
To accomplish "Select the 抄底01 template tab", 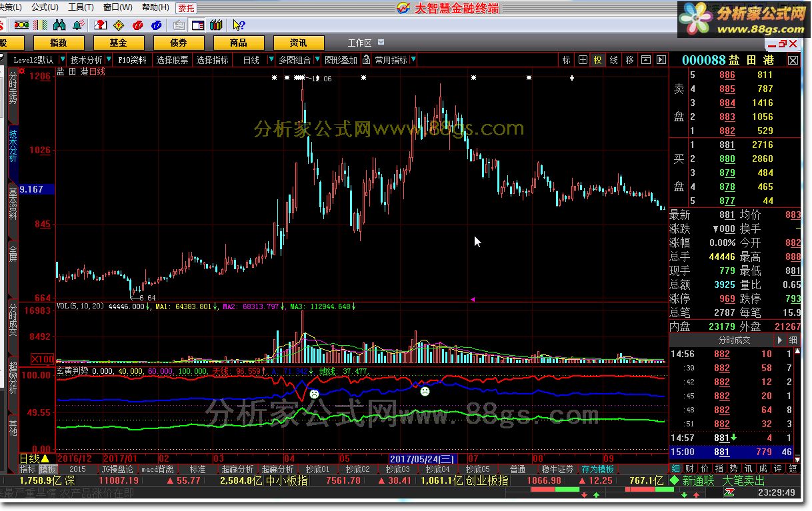I will pyautogui.click(x=318, y=469).
